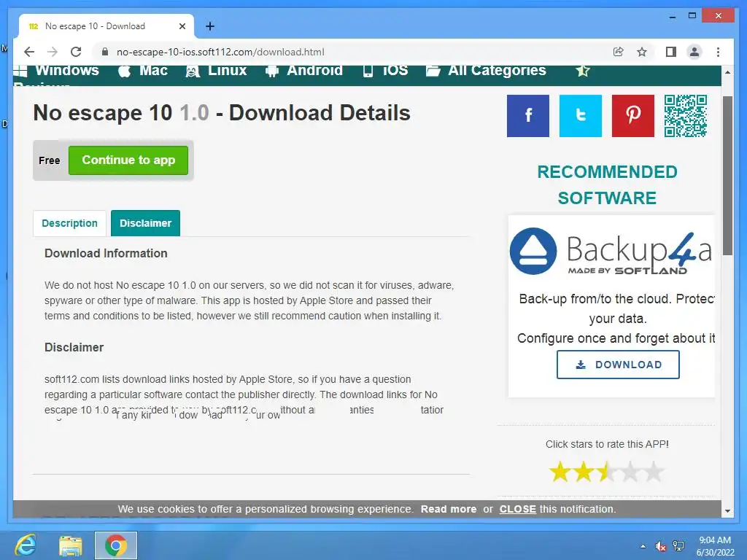
Task: Bookmark this page with the star icon
Action: (x=642, y=52)
